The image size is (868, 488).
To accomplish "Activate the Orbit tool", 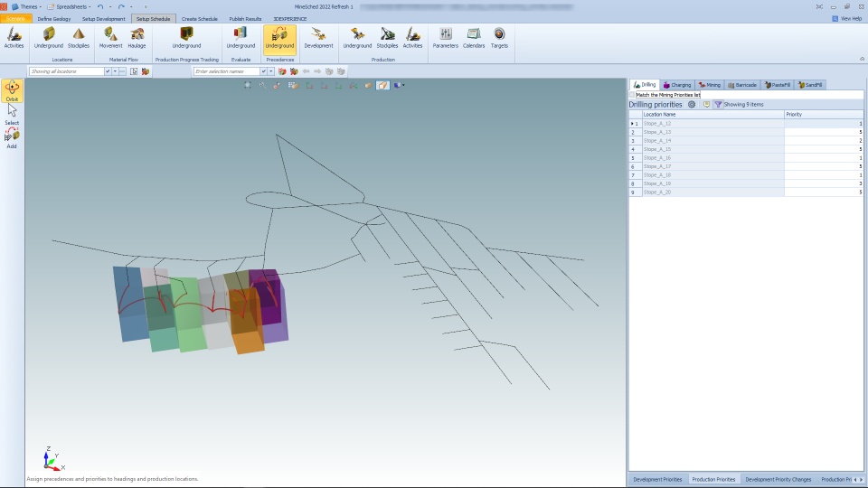I will (x=12, y=90).
